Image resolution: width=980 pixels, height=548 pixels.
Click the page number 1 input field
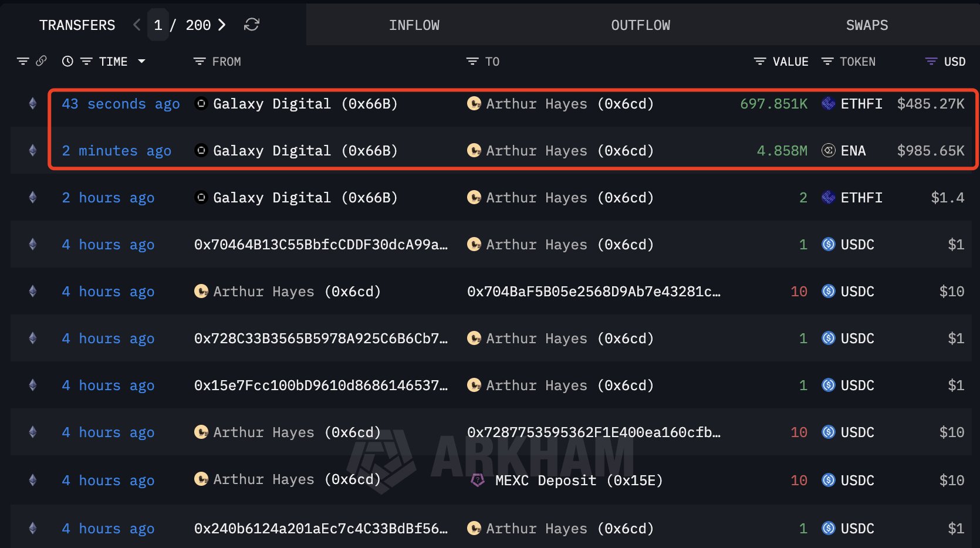click(158, 25)
